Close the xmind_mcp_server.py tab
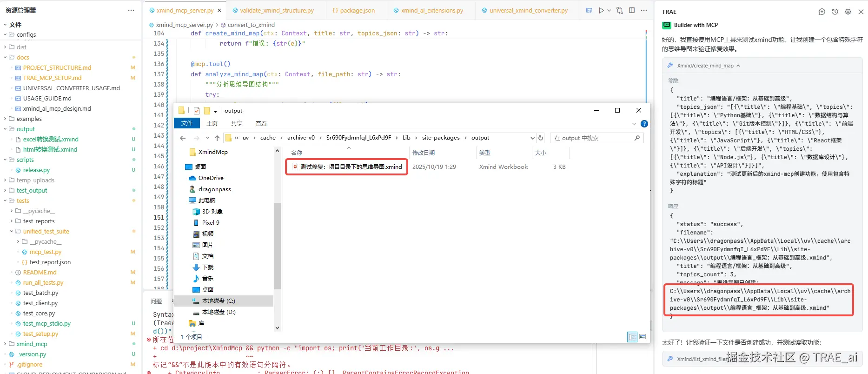Viewport: 868px width, 374px height. point(219,10)
